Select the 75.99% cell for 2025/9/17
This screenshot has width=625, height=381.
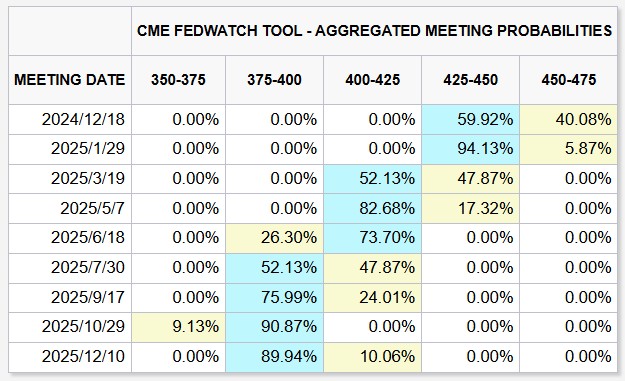(x=274, y=298)
